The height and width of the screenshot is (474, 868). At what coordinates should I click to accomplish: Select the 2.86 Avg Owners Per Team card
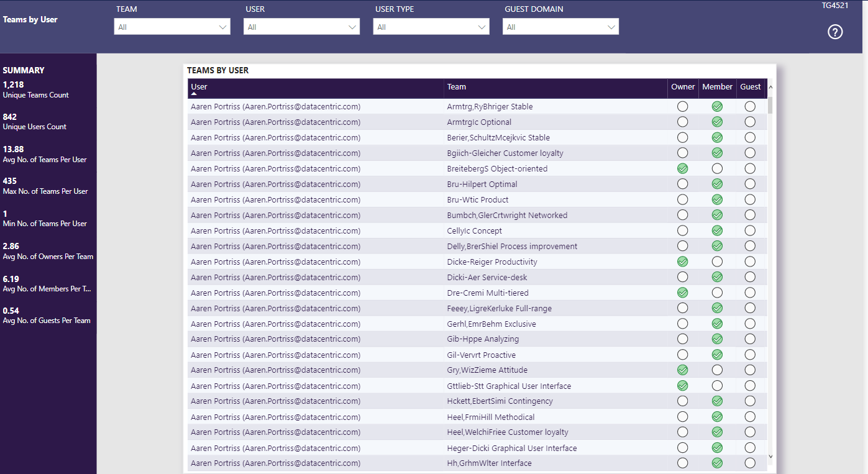(48, 251)
